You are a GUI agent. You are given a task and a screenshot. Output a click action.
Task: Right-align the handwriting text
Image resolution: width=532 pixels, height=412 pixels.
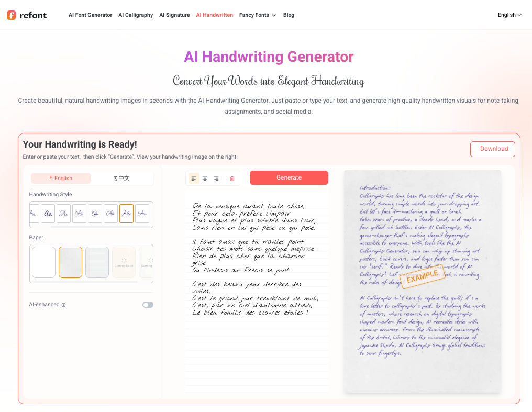click(216, 179)
